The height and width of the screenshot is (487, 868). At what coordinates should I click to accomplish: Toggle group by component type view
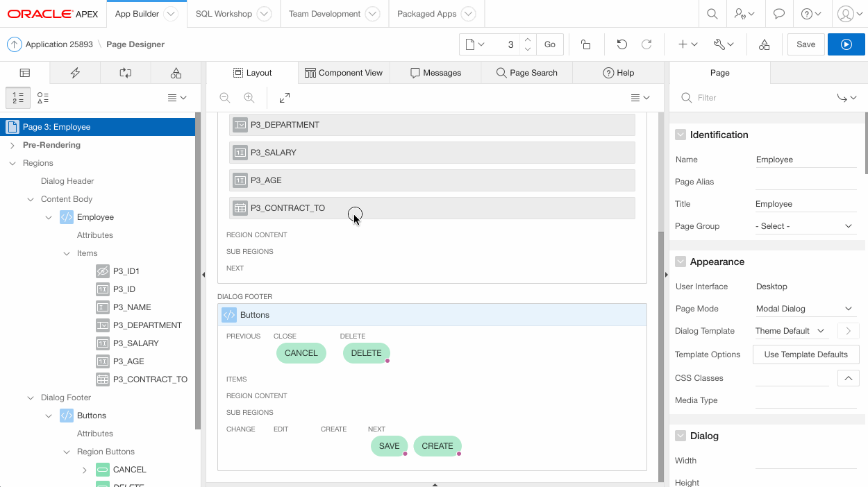(x=43, y=98)
